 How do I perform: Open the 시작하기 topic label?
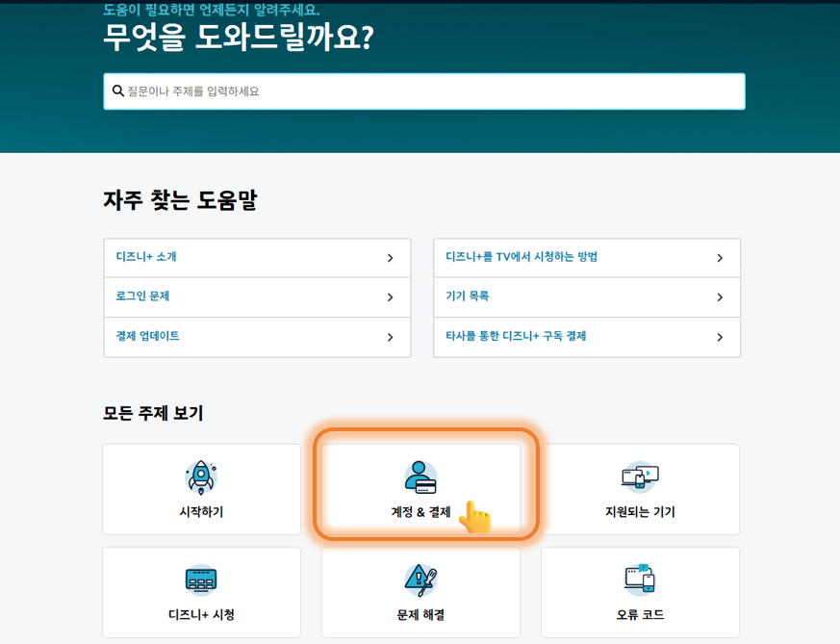(201, 512)
